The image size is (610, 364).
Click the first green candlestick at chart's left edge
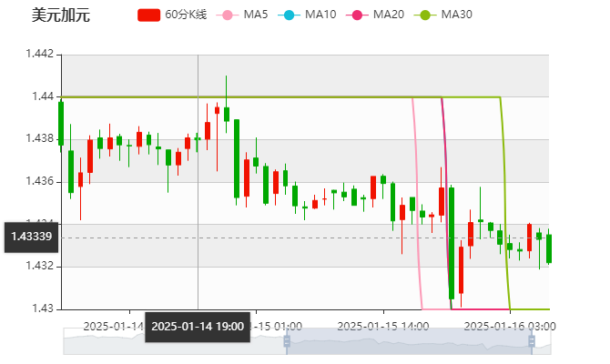click(61, 123)
